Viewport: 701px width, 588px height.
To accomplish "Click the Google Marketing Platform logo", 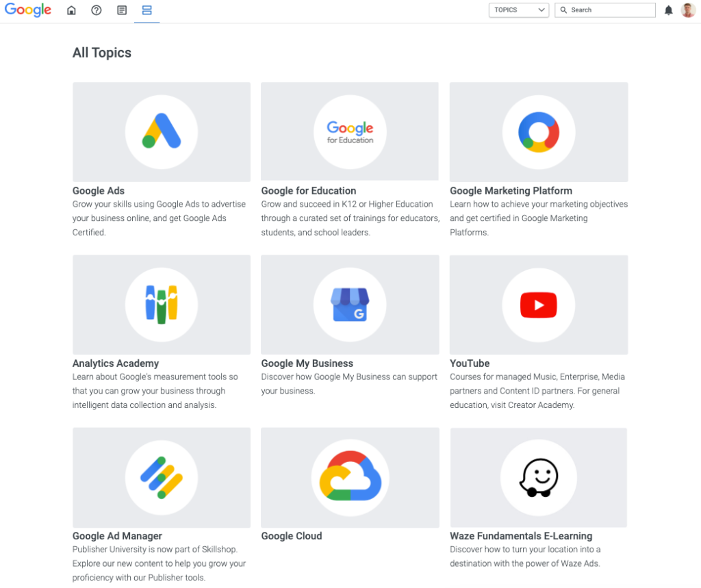I will 538,131.
